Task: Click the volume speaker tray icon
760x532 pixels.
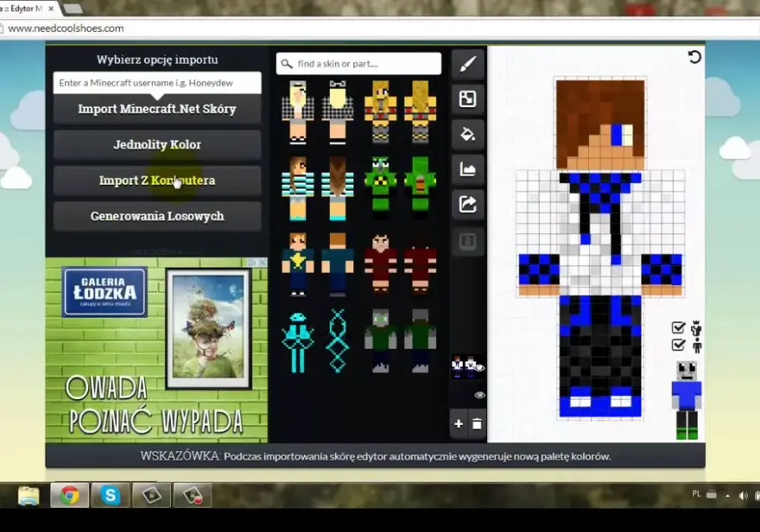Action: click(x=743, y=496)
